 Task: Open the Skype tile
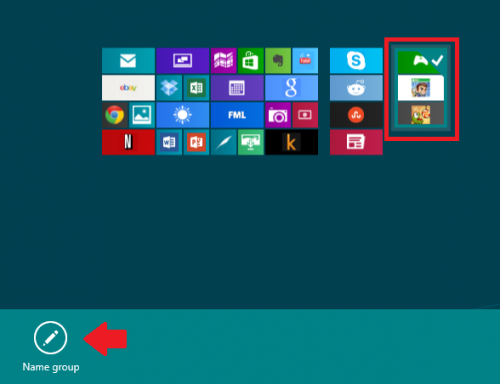(356, 60)
